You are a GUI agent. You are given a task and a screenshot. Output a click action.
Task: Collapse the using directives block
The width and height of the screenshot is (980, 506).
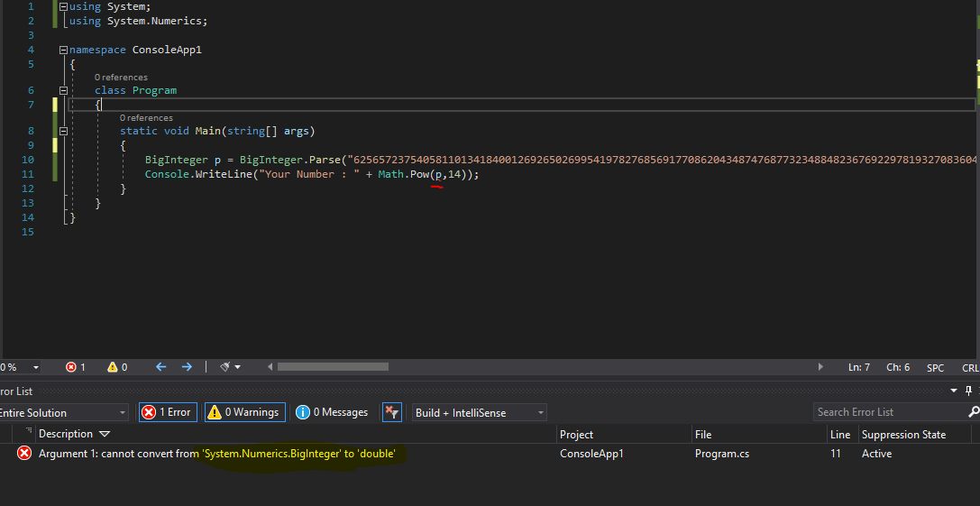click(62, 7)
